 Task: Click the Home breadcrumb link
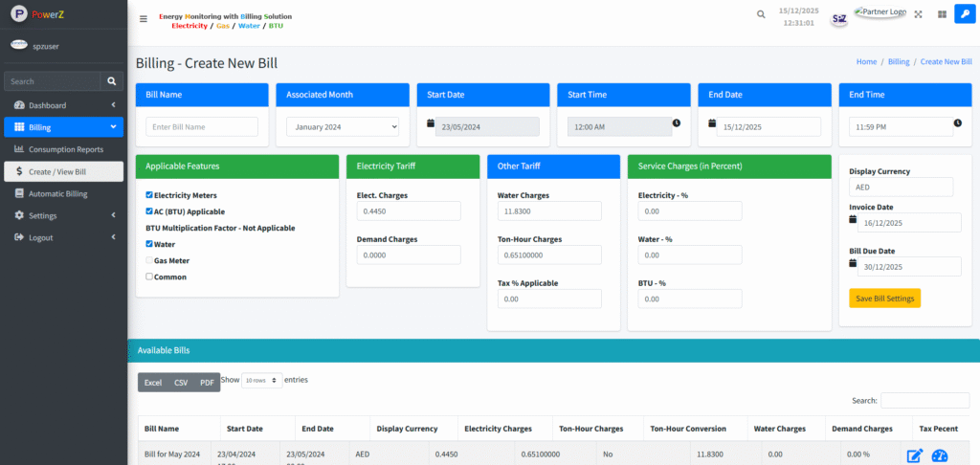pyautogui.click(x=866, y=61)
